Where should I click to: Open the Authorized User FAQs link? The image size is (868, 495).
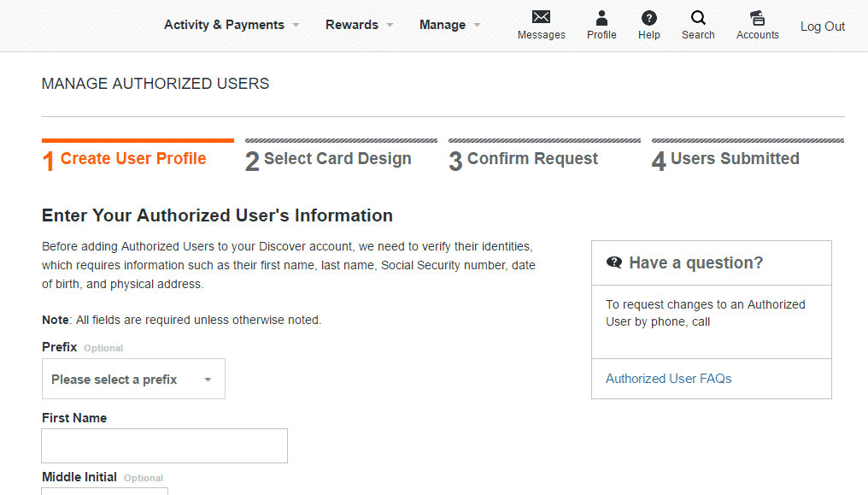[668, 379]
